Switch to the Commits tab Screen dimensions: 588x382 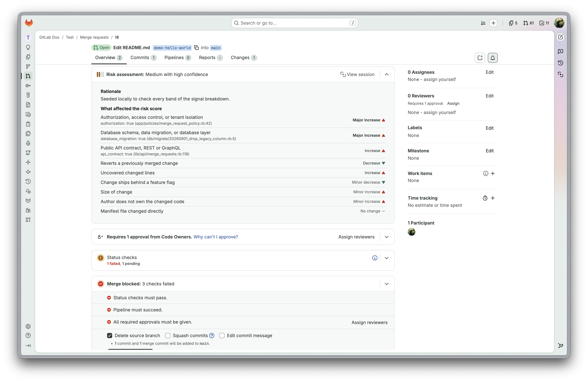143,57
